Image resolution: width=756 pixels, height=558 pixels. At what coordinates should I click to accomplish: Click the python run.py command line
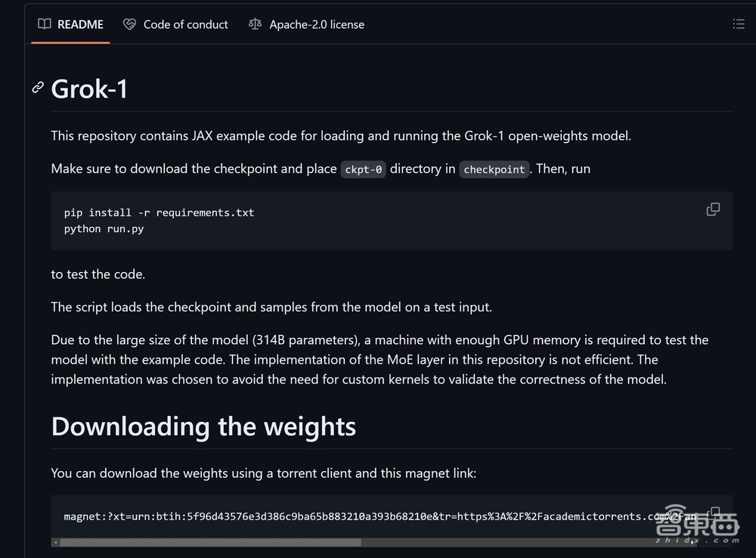point(104,228)
